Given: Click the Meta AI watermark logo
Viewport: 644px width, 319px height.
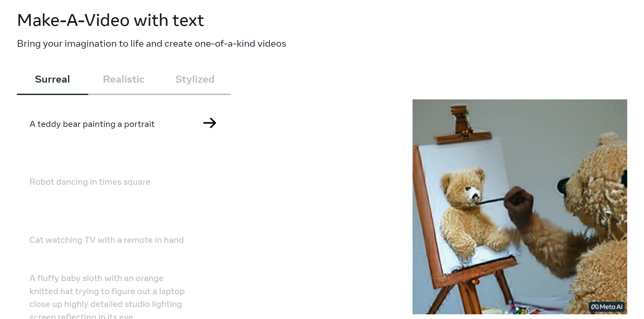Looking at the screenshot, I should [x=607, y=307].
